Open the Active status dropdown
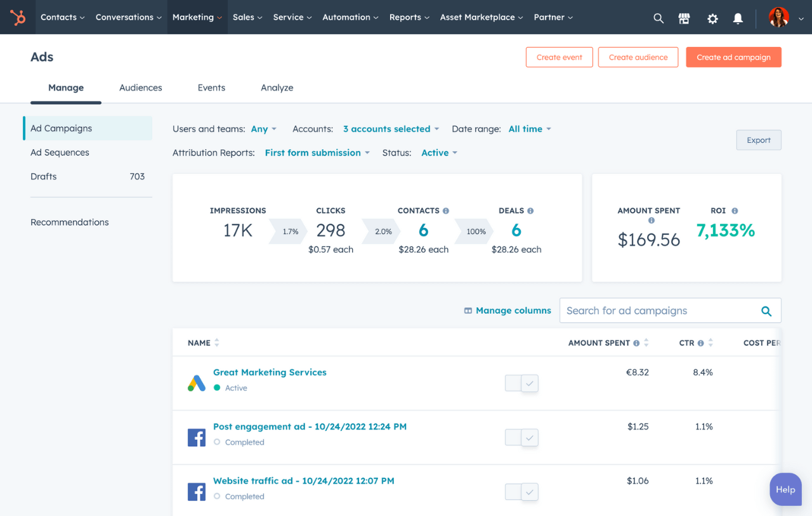 click(438, 152)
